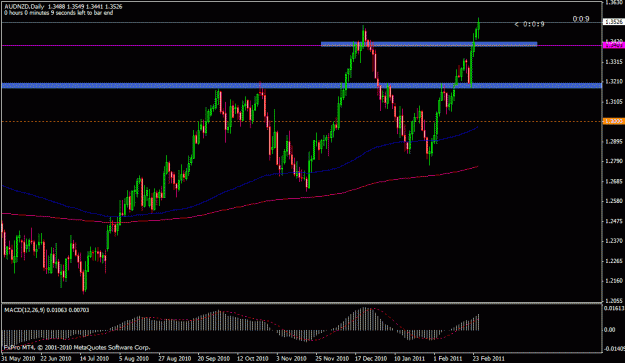This screenshot has width=625, height=363.
Task: Click the 23 Feb 2011 date label
Action: (x=489, y=358)
